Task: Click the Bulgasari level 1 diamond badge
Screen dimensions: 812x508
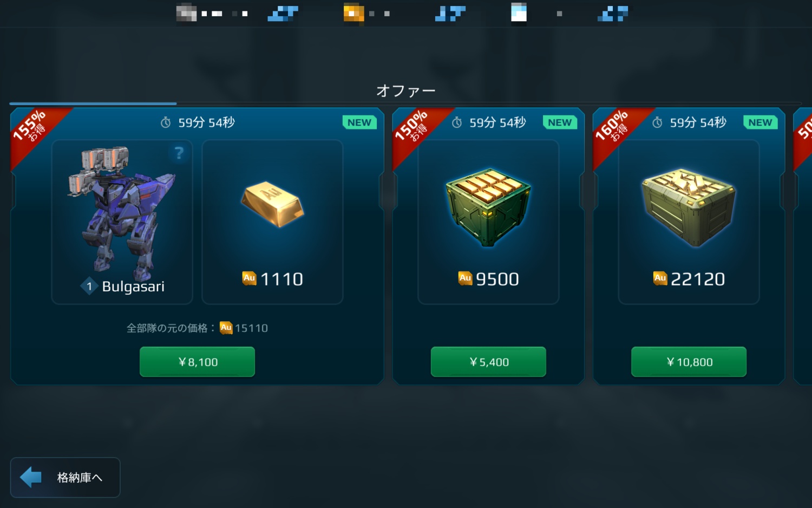Action: click(x=89, y=286)
